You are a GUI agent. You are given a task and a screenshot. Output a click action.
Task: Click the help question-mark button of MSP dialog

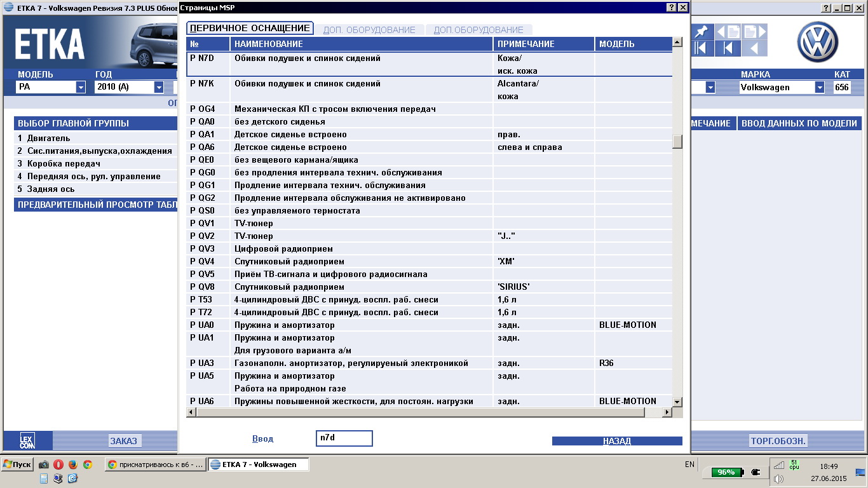(672, 8)
